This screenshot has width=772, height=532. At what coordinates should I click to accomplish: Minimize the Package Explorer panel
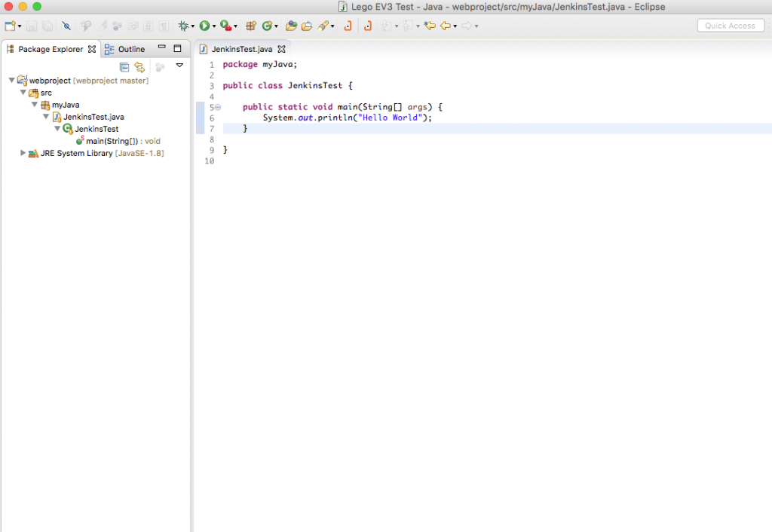coord(161,47)
